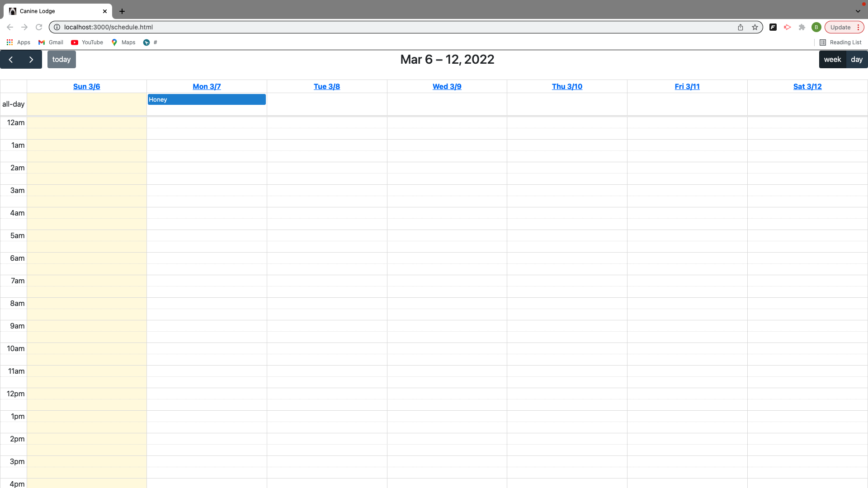Open new tab with plus icon
Image resolution: width=868 pixels, height=488 pixels.
click(x=122, y=11)
